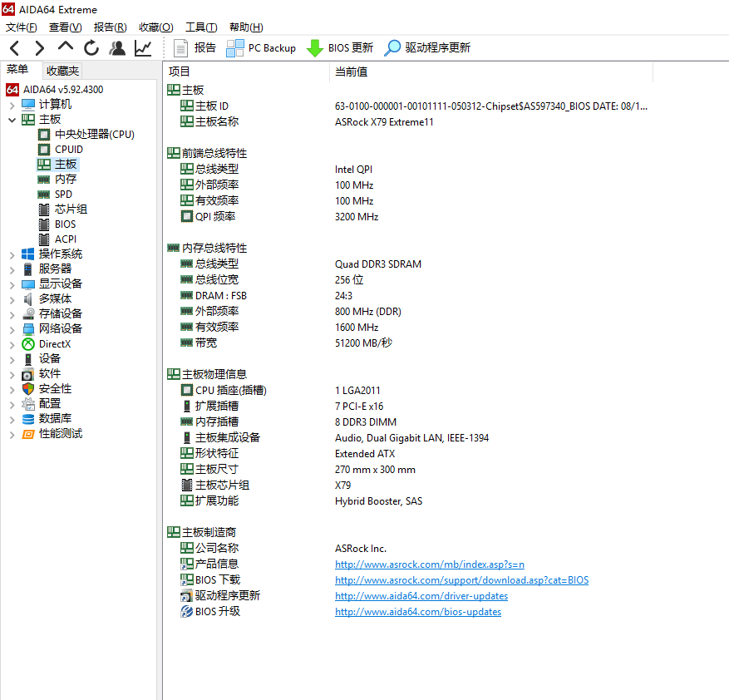
Task: Click the 主板芯片组 row icon
Action: tap(187, 485)
